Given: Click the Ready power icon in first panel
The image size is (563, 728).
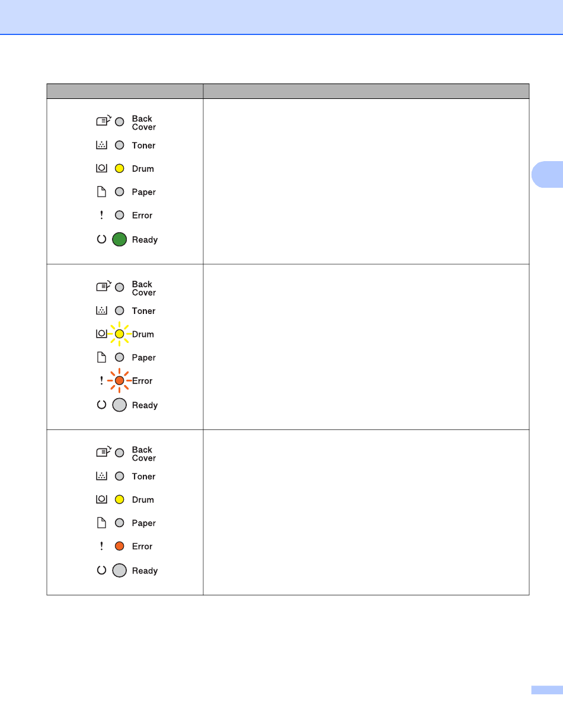Looking at the screenshot, I should pos(101,240).
